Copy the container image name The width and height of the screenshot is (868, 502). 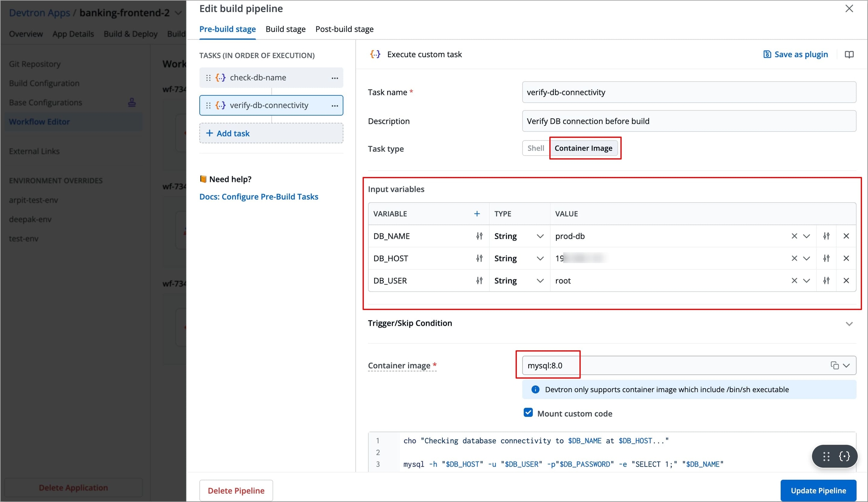[x=834, y=365]
